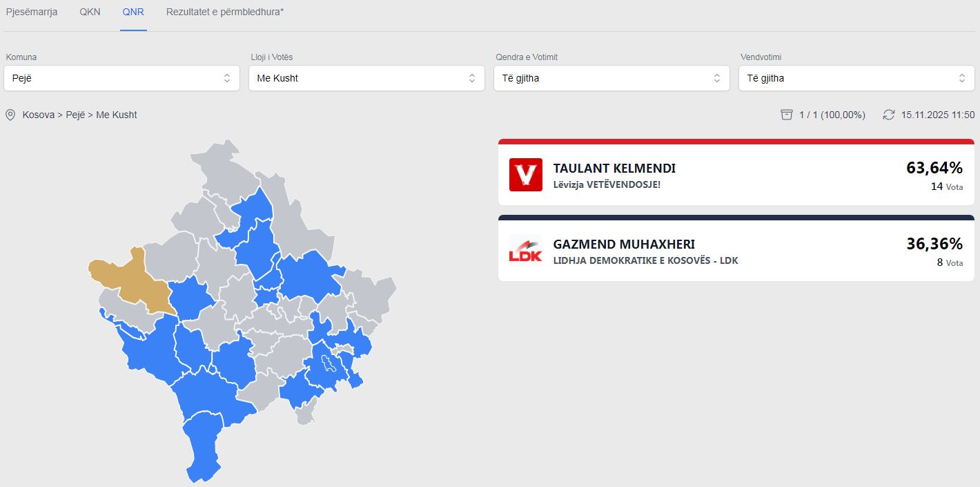Click the ballot box icon beside 1 / 1

coord(786,115)
